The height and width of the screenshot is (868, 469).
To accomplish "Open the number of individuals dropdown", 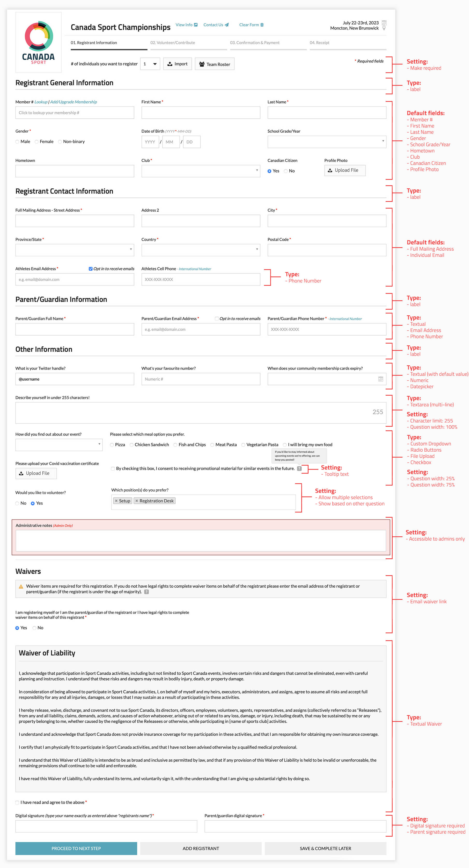I will pyautogui.click(x=150, y=64).
